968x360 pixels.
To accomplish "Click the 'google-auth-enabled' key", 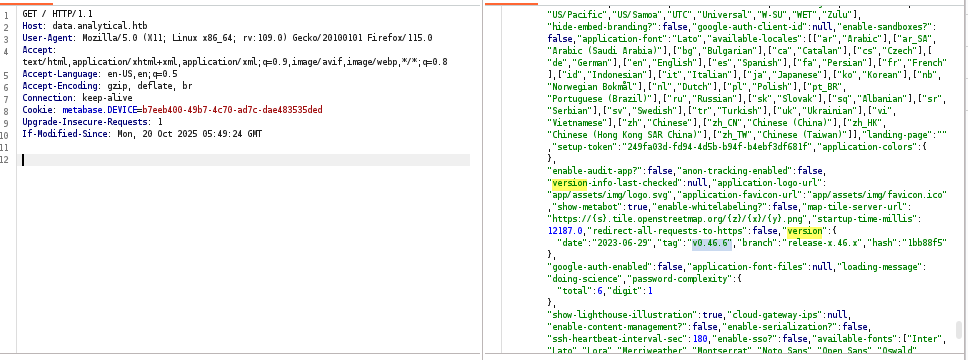I will click(x=601, y=266).
